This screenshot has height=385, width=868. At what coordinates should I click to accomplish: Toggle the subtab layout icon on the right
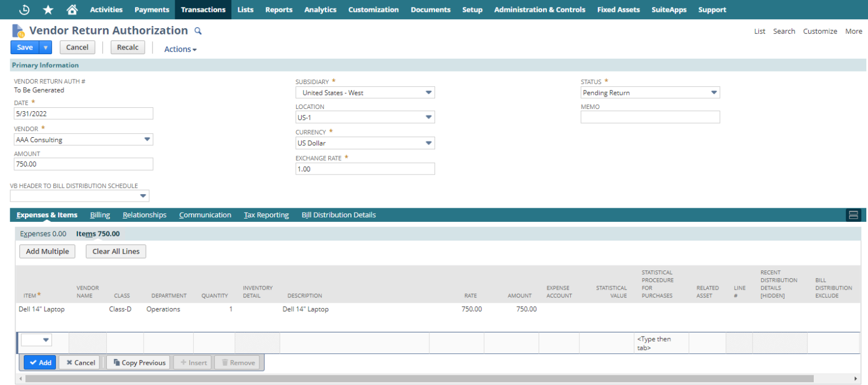[x=853, y=215]
